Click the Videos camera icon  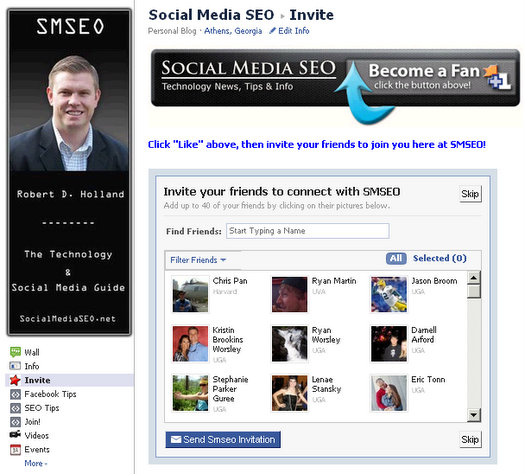(x=15, y=434)
